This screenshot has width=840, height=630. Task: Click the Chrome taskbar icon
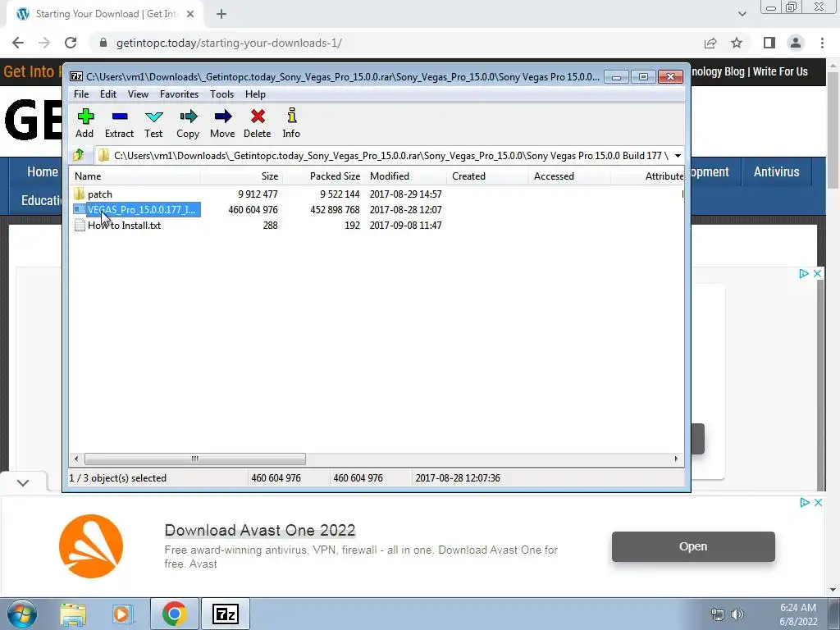click(x=174, y=614)
